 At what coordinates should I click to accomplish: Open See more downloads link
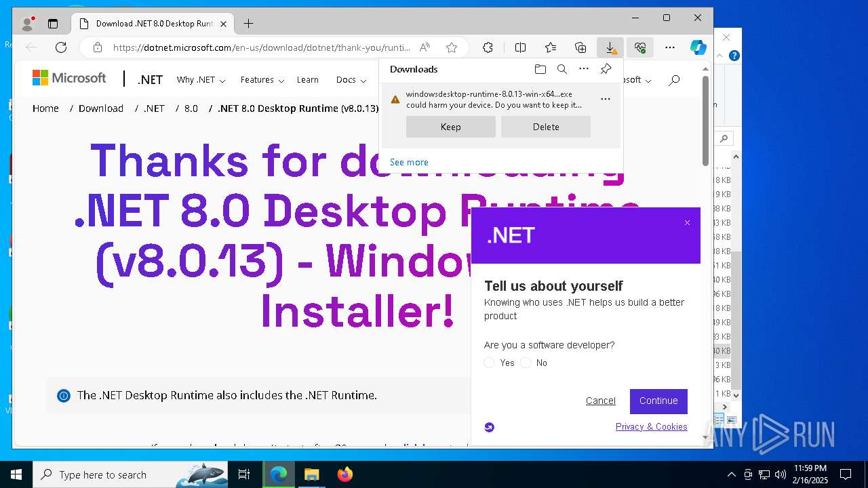coord(409,162)
